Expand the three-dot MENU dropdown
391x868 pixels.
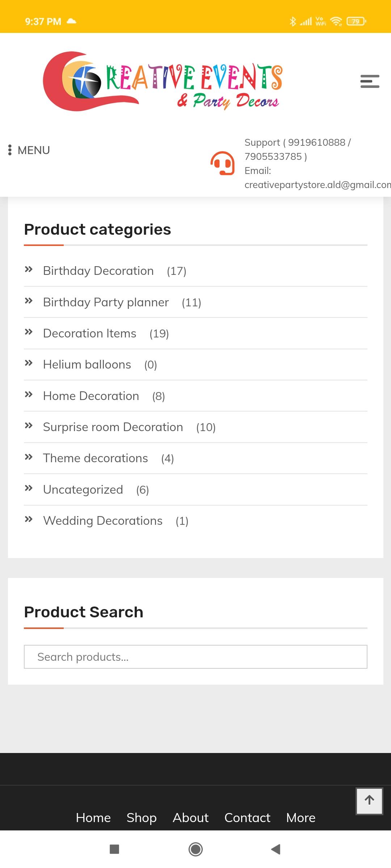point(29,150)
